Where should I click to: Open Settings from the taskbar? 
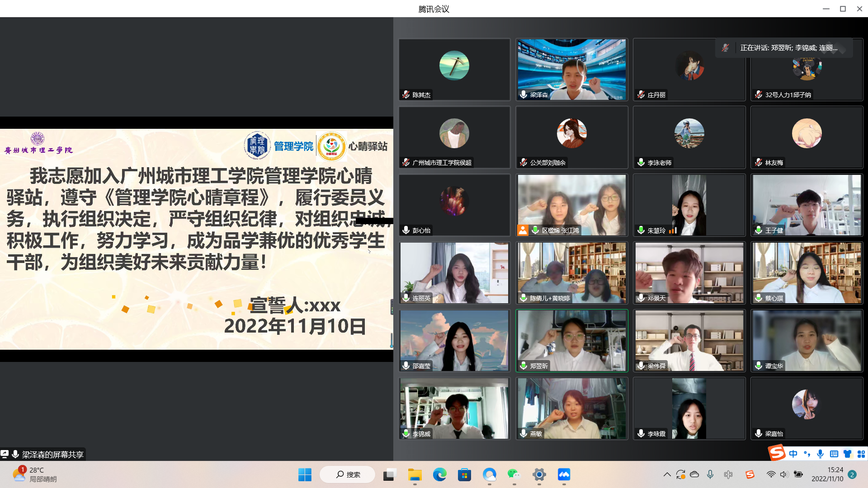(x=539, y=474)
